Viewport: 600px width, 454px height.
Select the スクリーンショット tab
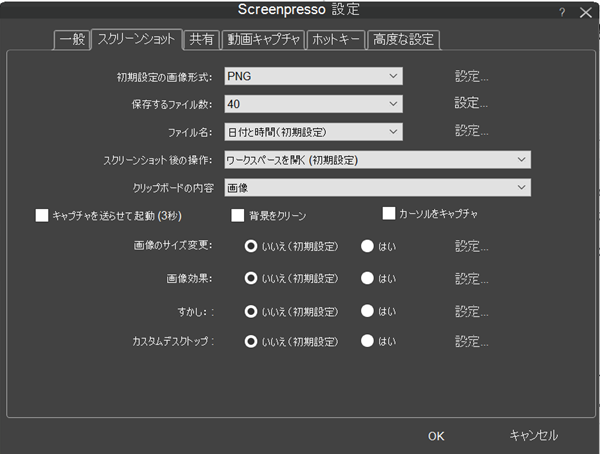point(136,39)
